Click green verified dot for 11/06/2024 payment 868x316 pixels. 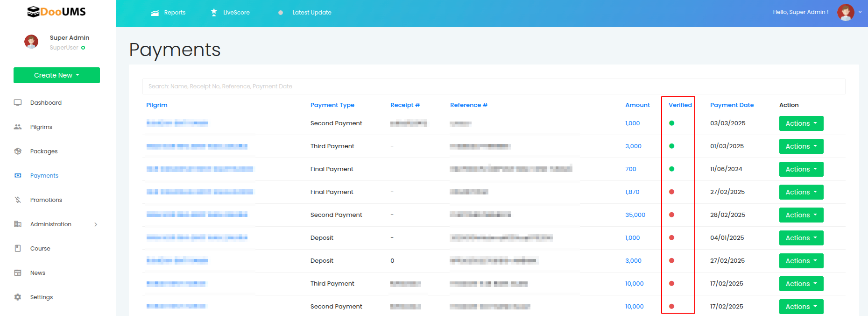671,169
